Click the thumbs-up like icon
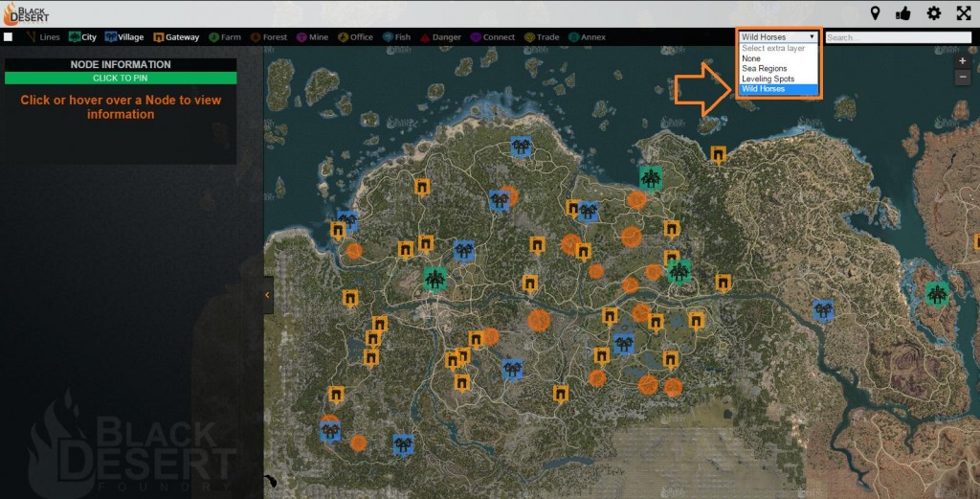The height and width of the screenshot is (499, 980). (903, 13)
